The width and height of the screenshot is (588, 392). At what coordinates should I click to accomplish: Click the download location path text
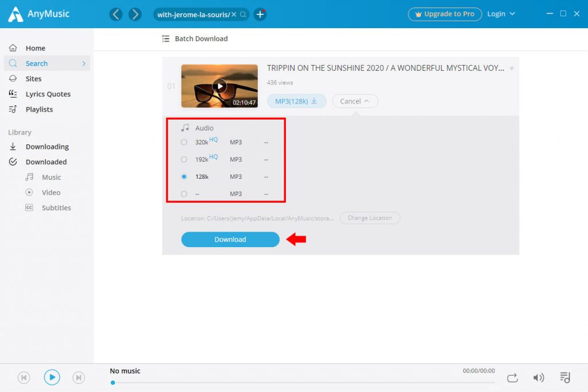point(257,218)
